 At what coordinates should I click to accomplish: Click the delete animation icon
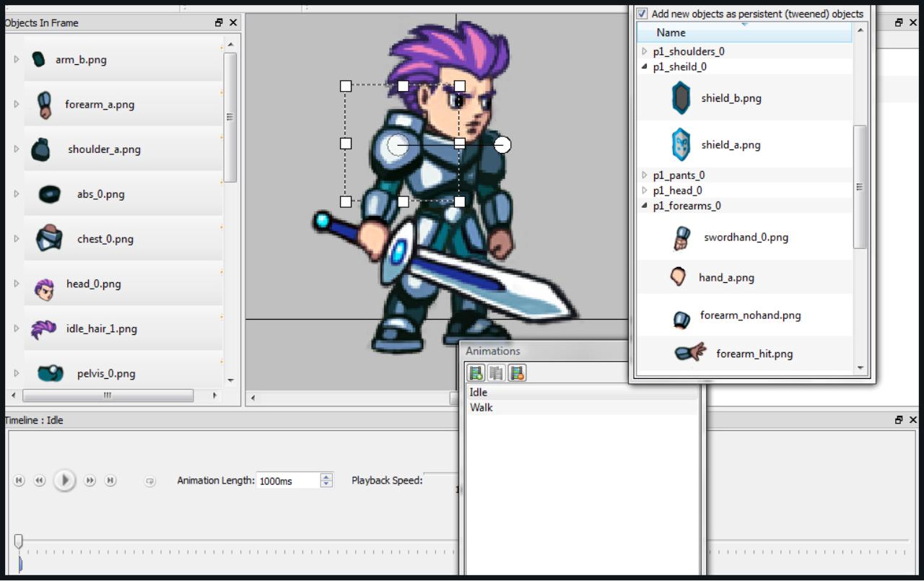[x=517, y=372]
